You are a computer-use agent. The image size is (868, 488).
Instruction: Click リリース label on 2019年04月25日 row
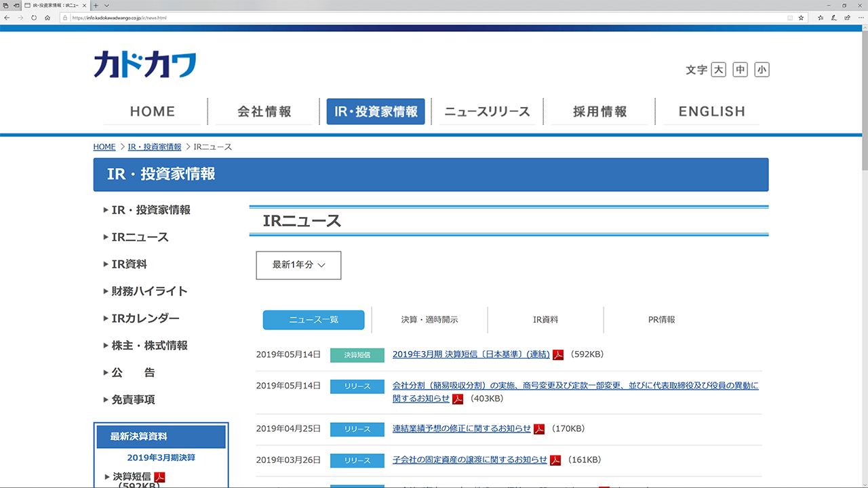[357, 430]
